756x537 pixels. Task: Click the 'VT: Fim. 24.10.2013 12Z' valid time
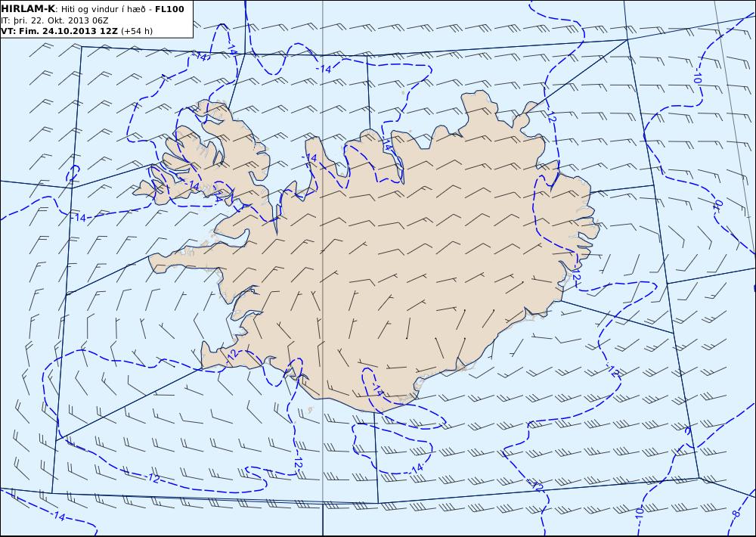pyautogui.click(x=59, y=31)
